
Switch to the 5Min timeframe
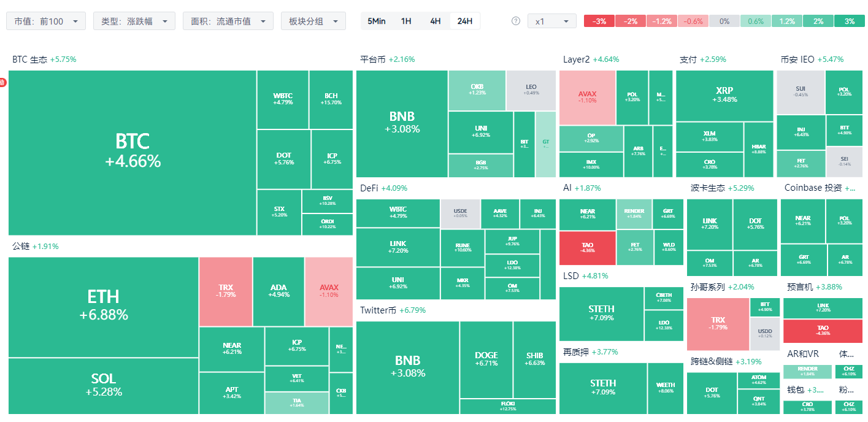[x=377, y=21]
